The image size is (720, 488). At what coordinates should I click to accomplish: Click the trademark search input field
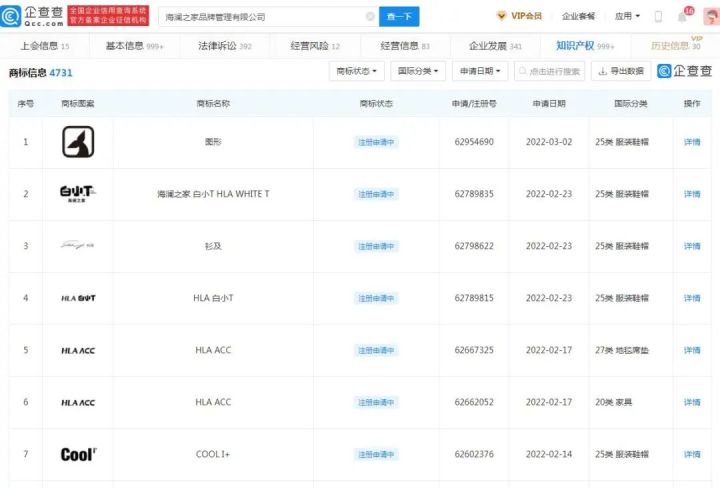coord(550,71)
